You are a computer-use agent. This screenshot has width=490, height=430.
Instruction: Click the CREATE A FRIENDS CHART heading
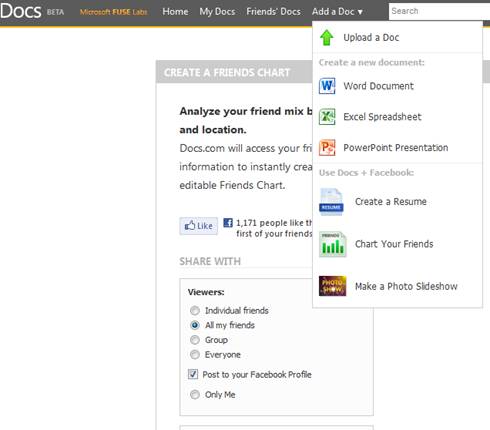coord(227,72)
